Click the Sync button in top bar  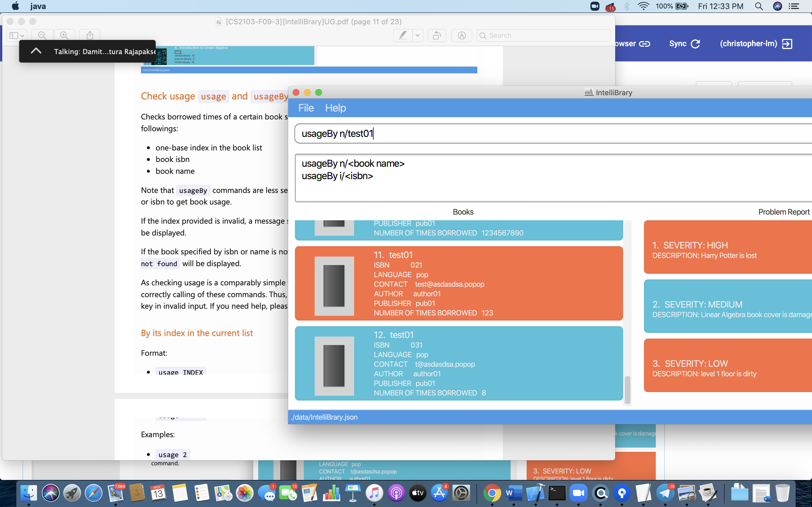[x=685, y=43]
